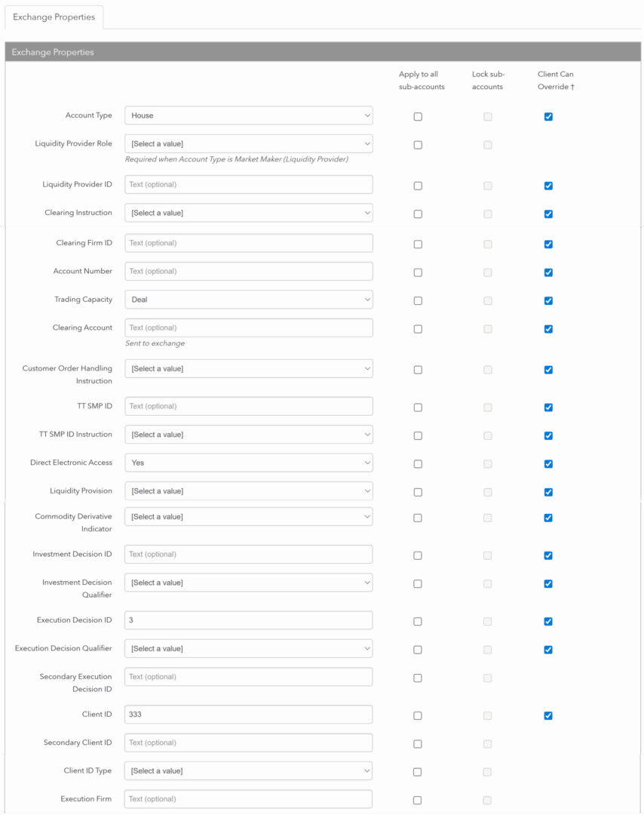The width and height of the screenshot is (644, 815).
Task: Click the Clearing Account text field
Action: pyautogui.click(x=249, y=328)
